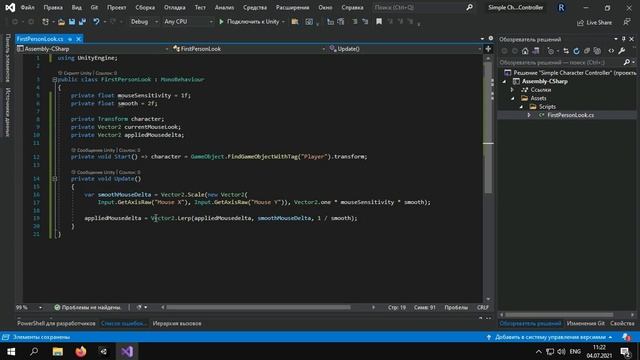Switch to Изменения Git tab
The height and width of the screenshot is (360, 640).
pos(586,323)
